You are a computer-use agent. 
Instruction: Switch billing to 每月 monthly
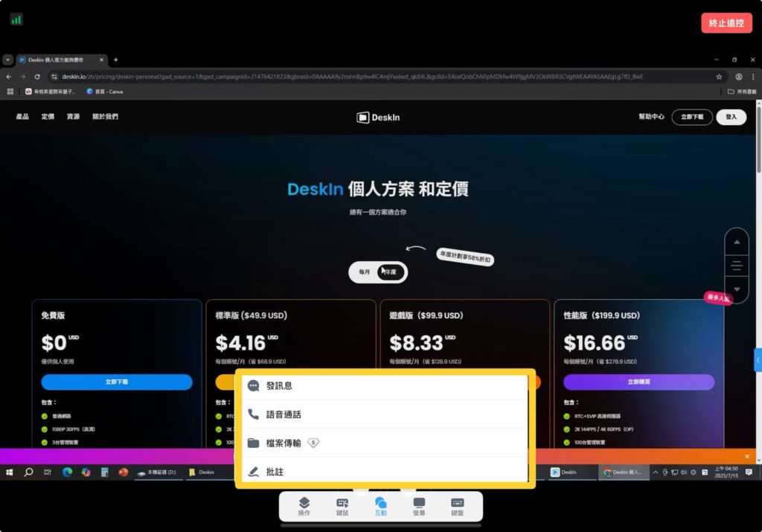coord(365,272)
